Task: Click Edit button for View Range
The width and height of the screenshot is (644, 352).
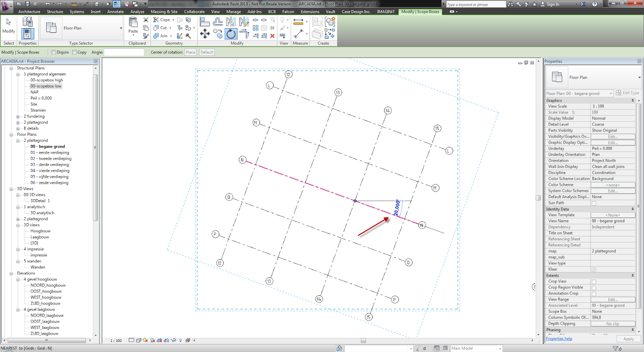Action: tap(613, 300)
